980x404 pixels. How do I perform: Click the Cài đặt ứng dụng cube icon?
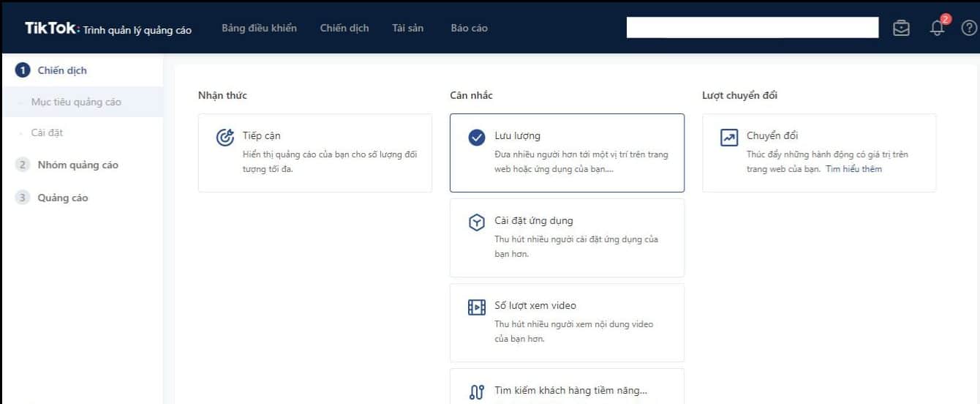click(477, 222)
